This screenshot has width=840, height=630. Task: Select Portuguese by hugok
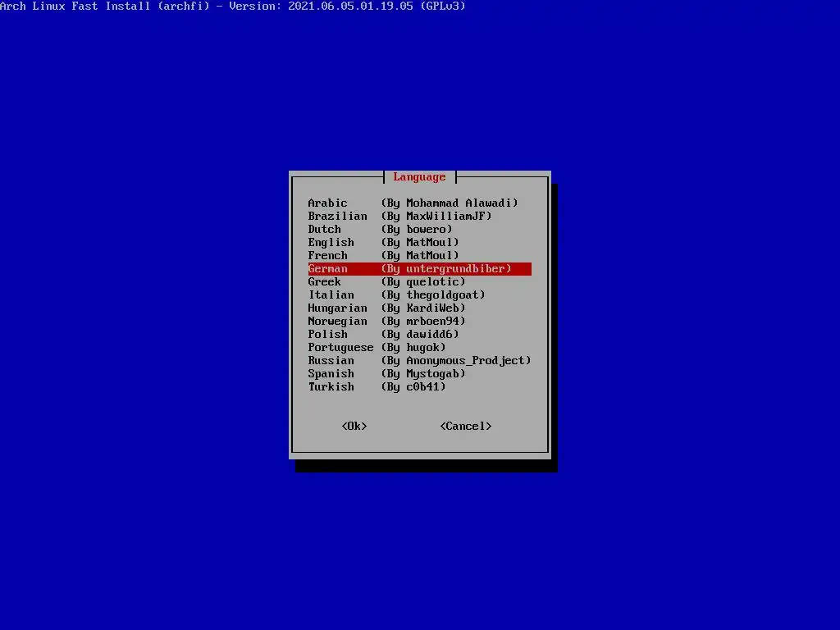[x=419, y=347]
